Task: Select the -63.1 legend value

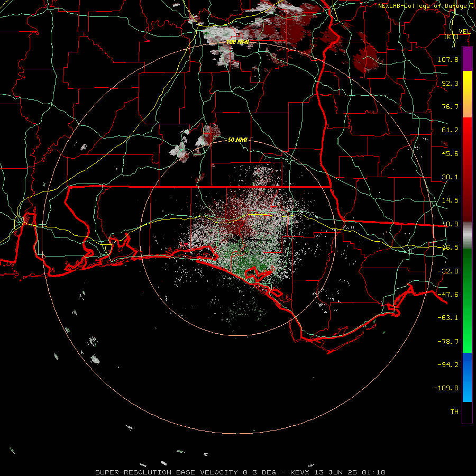Action: pyautogui.click(x=448, y=318)
